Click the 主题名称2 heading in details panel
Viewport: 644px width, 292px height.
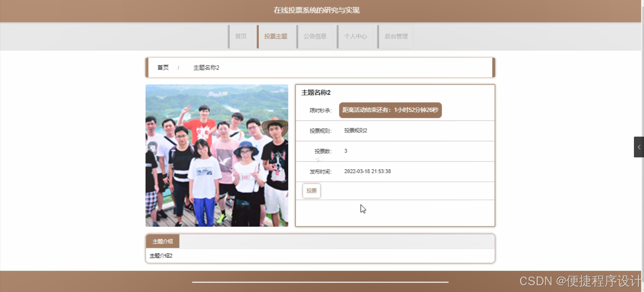coord(316,93)
